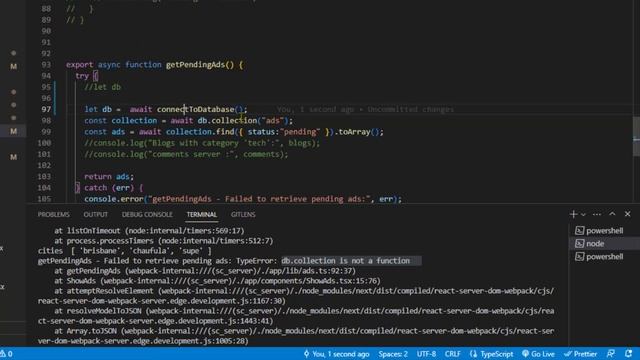Create a new terminal with plus icon
The height and width of the screenshot is (360, 640).
(x=573, y=214)
